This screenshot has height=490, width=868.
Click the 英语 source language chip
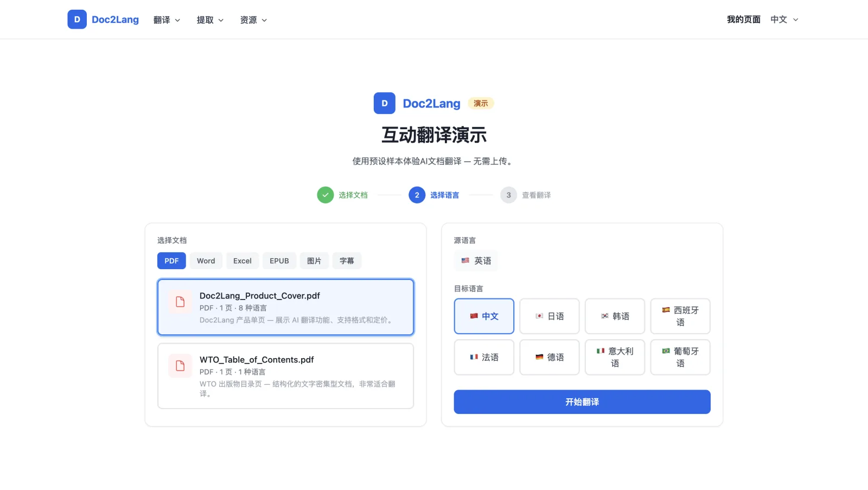476,261
